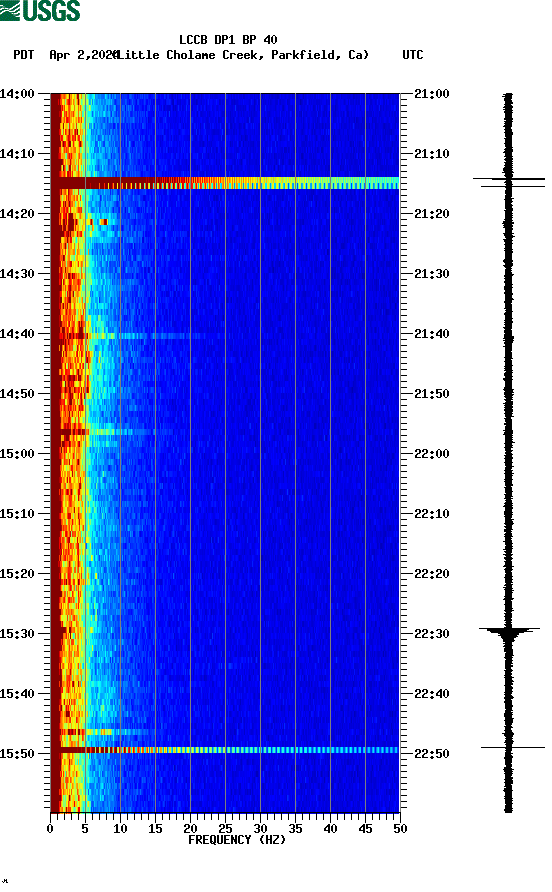Click the 22:20 UTC time label
The image size is (552, 892).
click(432, 574)
